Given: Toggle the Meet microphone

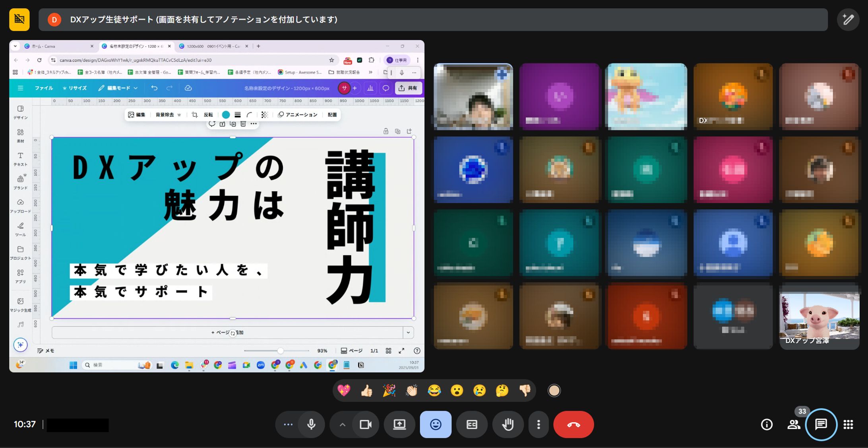Looking at the screenshot, I should [312, 425].
